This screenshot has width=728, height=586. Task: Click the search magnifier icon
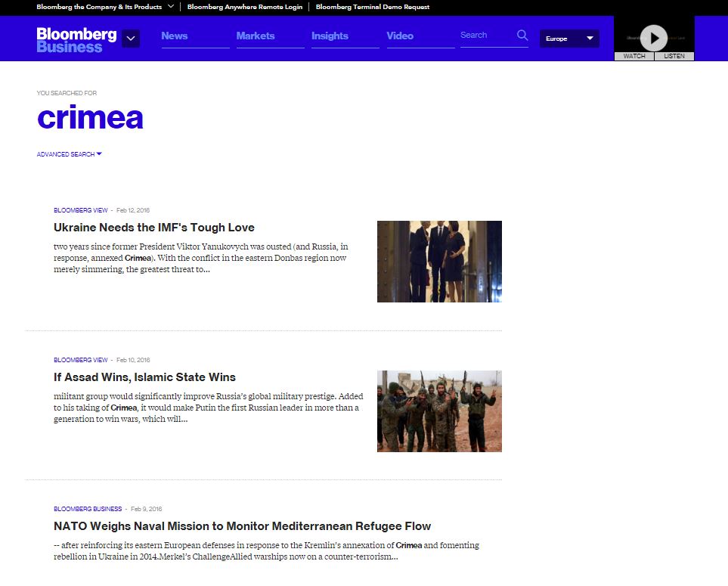pyautogui.click(x=522, y=36)
